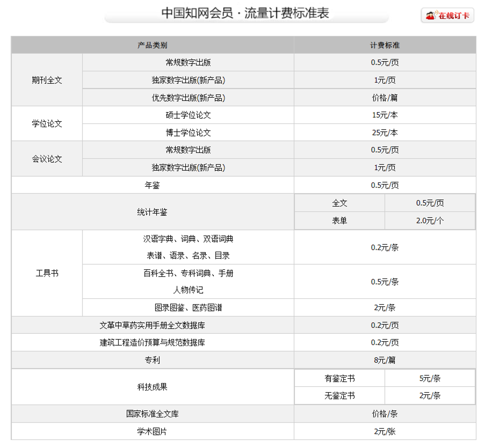
Task: Select 独家数字出版(新产品) under 期刊全文
Action: (x=188, y=80)
